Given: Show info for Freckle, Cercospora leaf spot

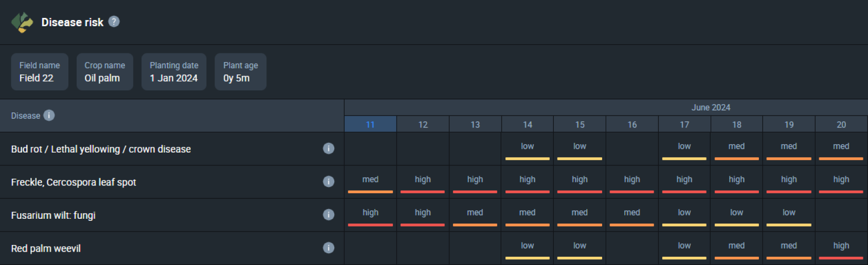Looking at the screenshot, I should tap(329, 181).
